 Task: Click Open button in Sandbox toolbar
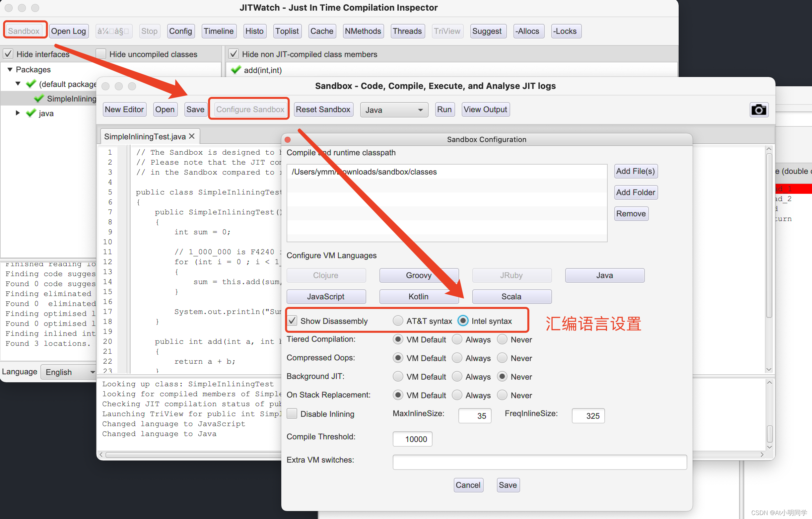[x=165, y=109]
